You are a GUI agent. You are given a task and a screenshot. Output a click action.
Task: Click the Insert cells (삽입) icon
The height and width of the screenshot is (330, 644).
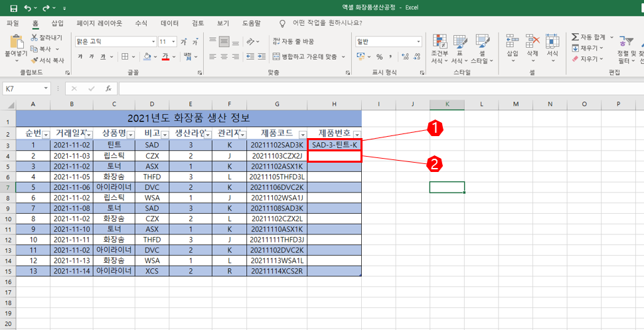[512, 41]
